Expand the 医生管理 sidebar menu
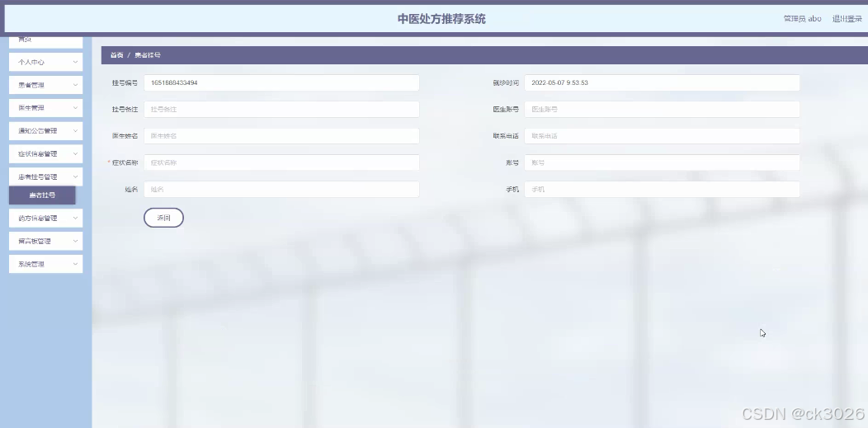868x428 pixels. click(x=46, y=108)
